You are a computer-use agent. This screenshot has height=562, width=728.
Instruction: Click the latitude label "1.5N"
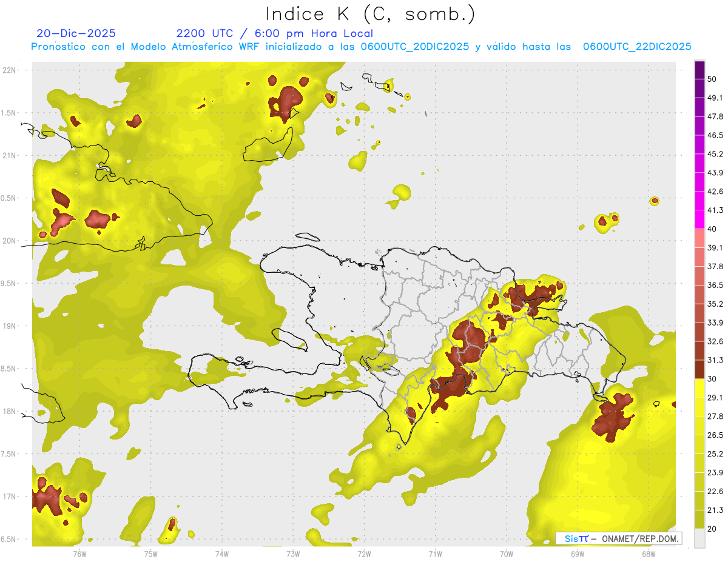[9, 113]
